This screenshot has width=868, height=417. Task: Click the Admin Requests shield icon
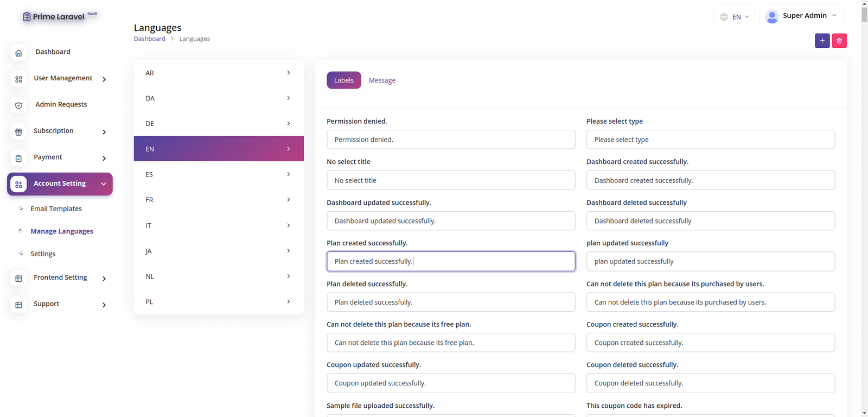pyautogui.click(x=18, y=105)
